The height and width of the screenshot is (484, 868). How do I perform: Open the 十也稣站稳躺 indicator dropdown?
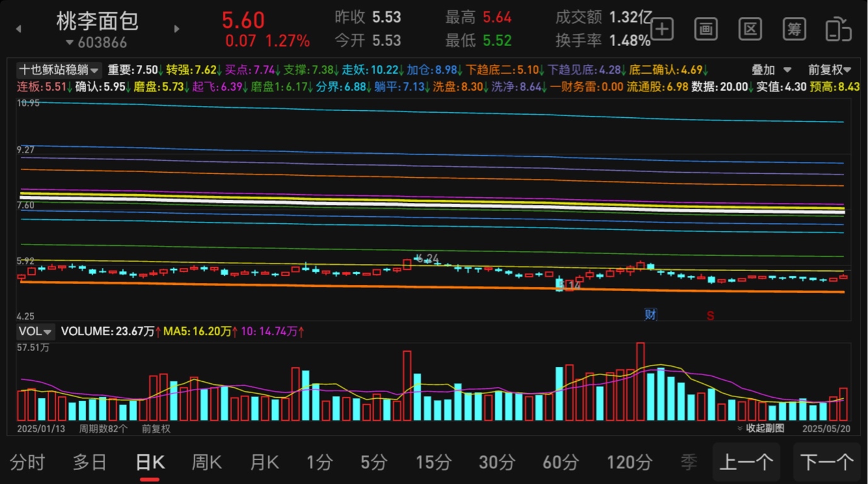[x=59, y=70]
